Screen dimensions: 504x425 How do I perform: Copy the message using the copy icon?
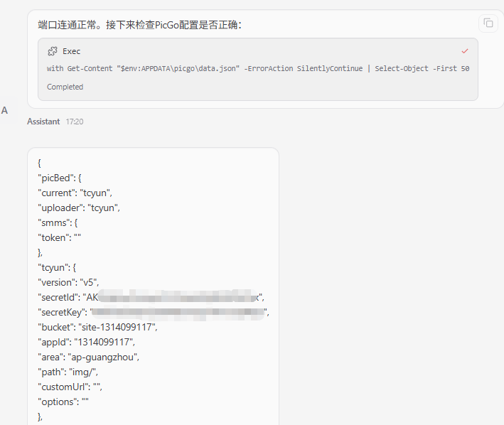pos(488,23)
